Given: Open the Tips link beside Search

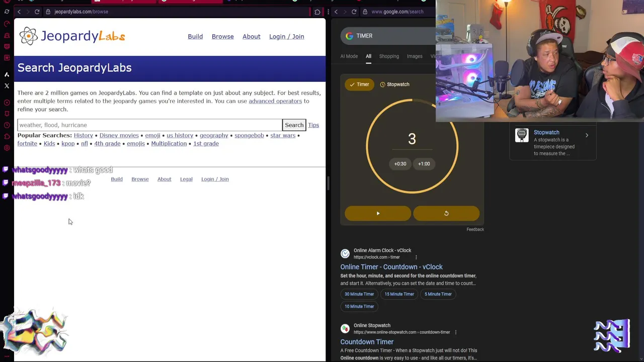Looking at the screenshot, I should 313,125.
